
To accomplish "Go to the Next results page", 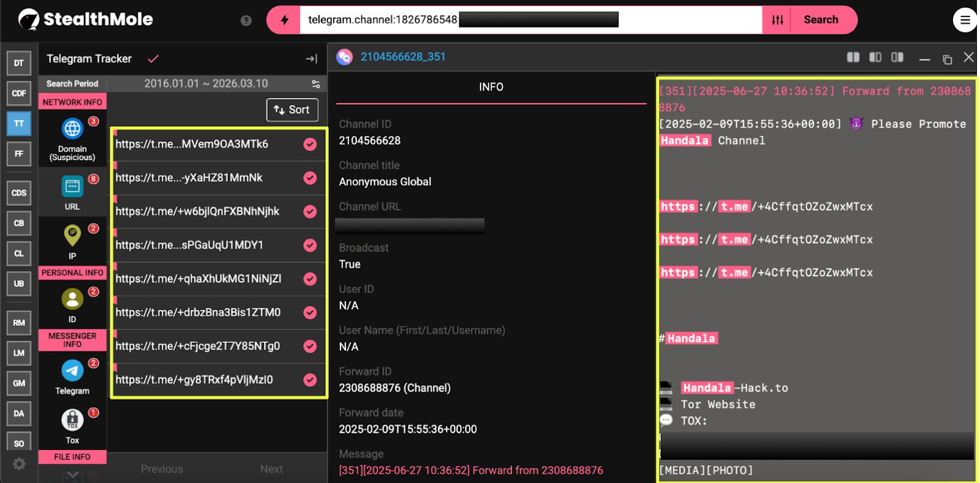I will 271,469.
